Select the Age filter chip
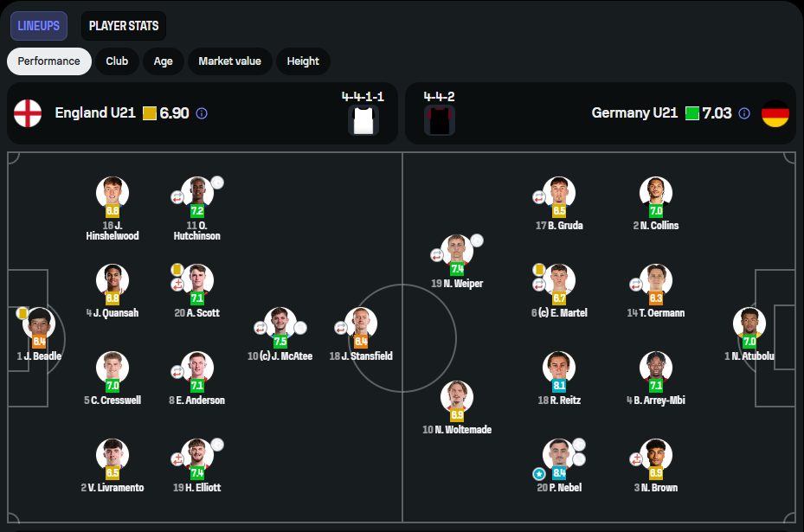 pos(164,61)
